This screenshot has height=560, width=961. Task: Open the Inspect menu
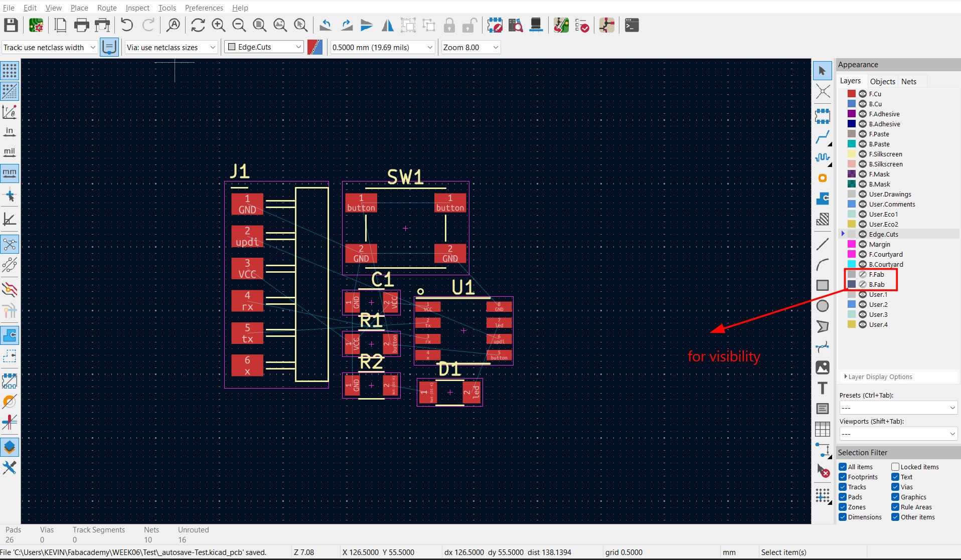137,8
